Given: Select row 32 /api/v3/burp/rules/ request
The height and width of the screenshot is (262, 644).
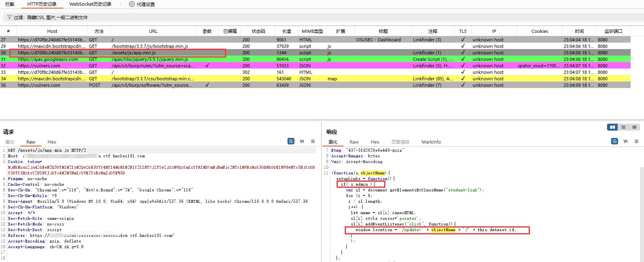Looking at the screenshot, I should pyautogui.click(x=315, y=66).
